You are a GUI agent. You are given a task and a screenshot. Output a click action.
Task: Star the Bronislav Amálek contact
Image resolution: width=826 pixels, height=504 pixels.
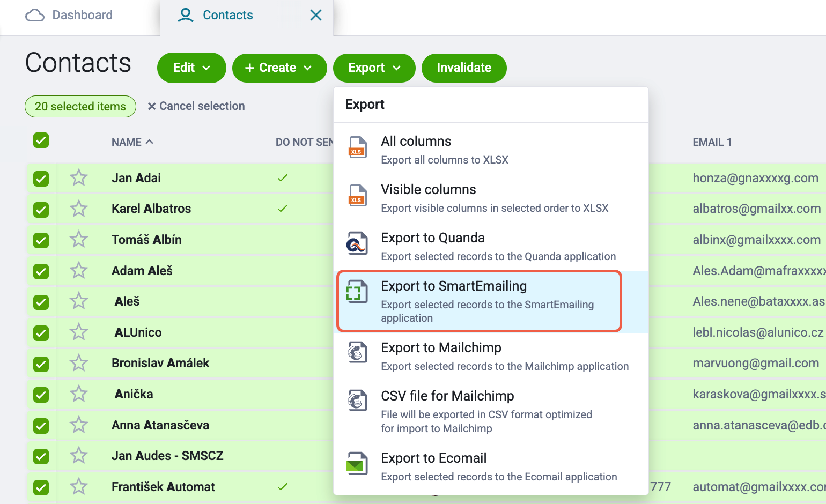pyautogui.click(x=79, y=363)
